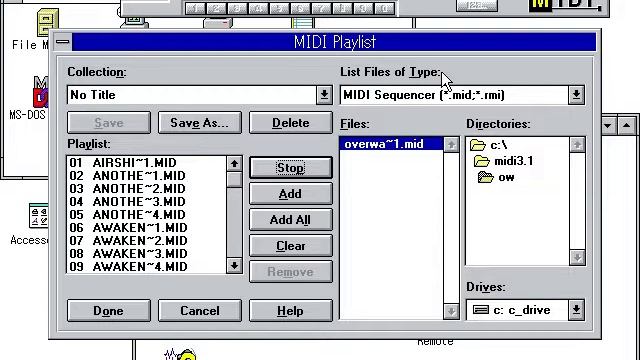Click Directories scrollbar up arrow
The height and width of the screenshot is (360, 640).
577,144
